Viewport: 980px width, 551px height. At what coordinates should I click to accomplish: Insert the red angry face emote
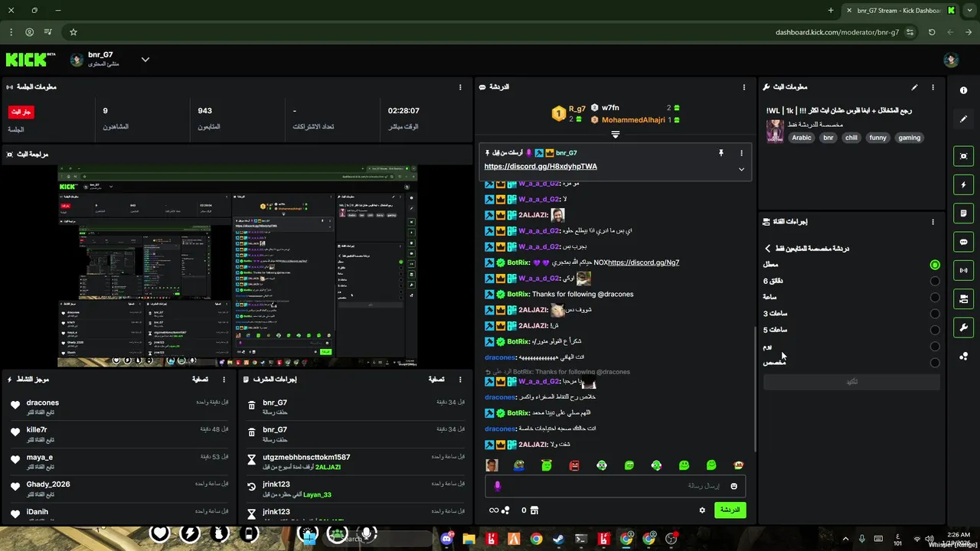[574, 465]
